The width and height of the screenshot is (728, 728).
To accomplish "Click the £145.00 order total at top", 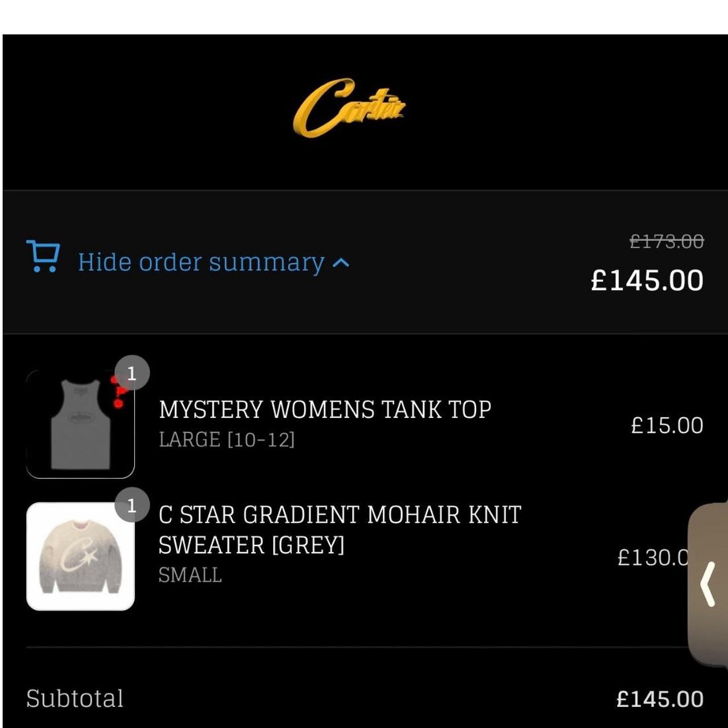I will tap(647, 280).
